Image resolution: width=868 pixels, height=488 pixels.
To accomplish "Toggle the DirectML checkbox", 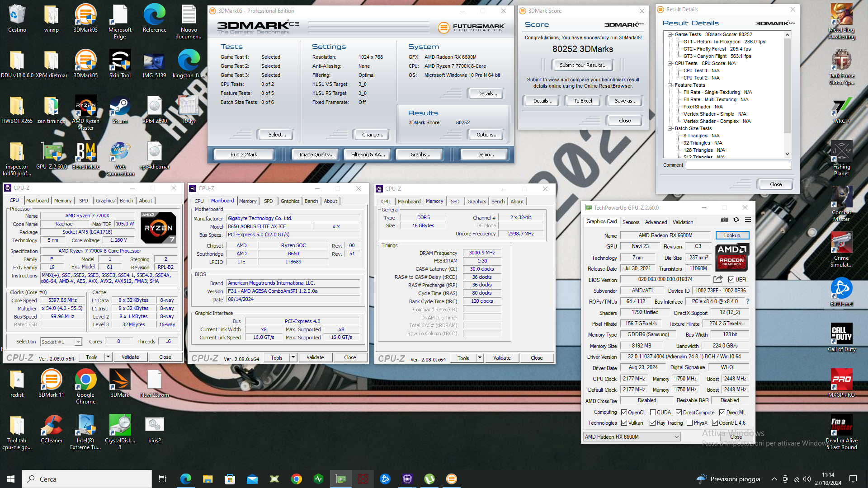I will click(722, 413).
